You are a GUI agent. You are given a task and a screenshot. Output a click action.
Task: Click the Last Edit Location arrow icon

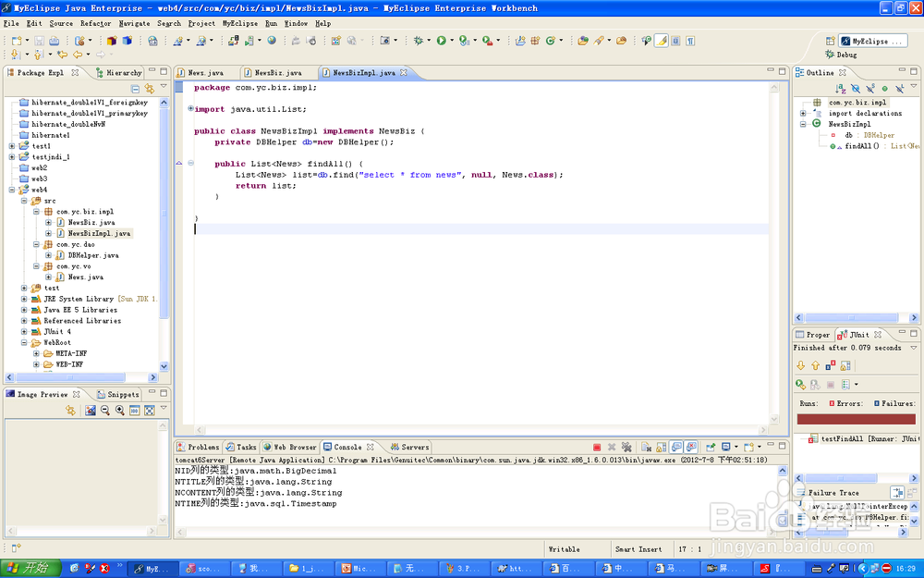coord(62,55)
